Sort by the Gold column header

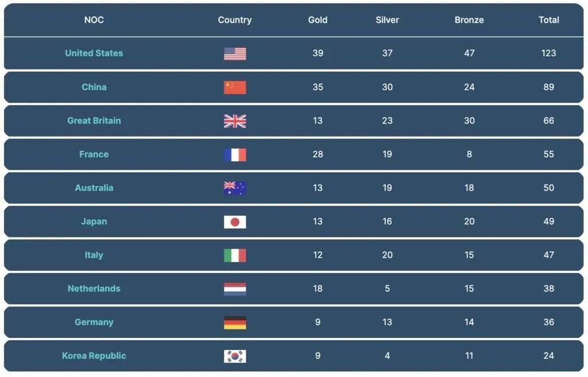coord(318,20)
